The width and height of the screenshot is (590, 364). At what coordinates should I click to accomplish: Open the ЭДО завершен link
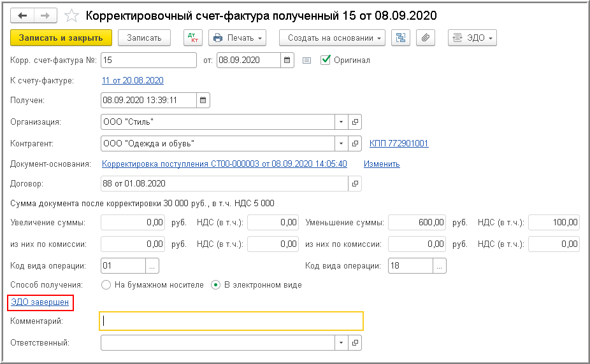coord(40,302)
